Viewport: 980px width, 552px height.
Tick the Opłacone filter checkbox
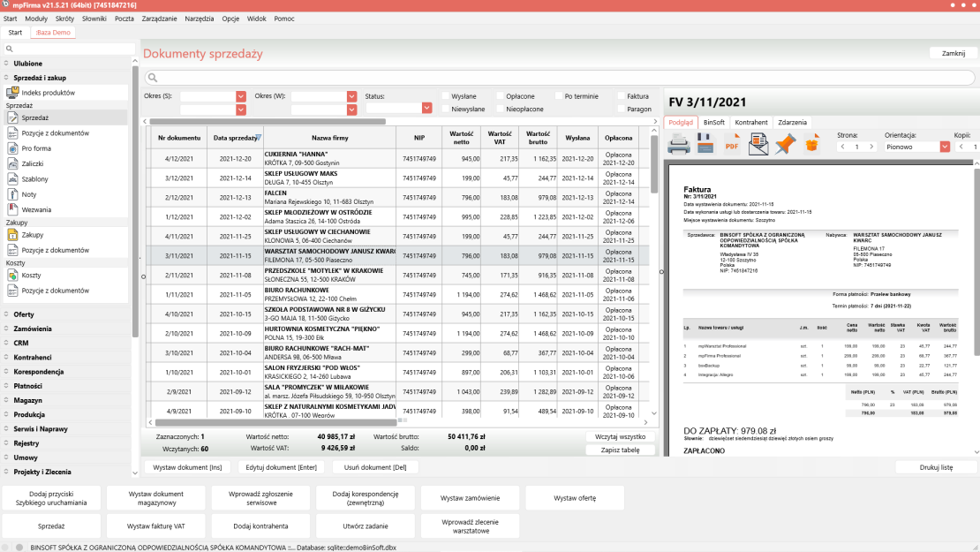500,96
